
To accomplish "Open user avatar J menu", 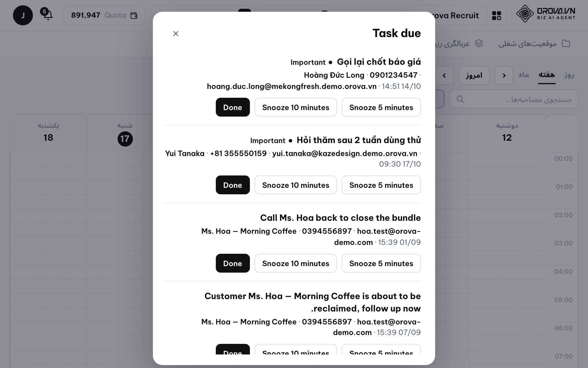I will pyautogui.click(x=23, y=15).
